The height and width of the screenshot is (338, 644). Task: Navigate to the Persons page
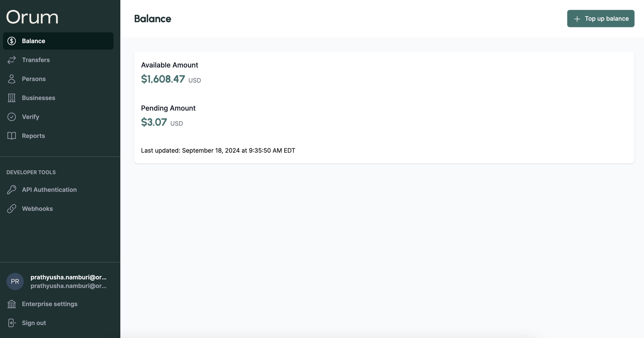tap(34, 79)
